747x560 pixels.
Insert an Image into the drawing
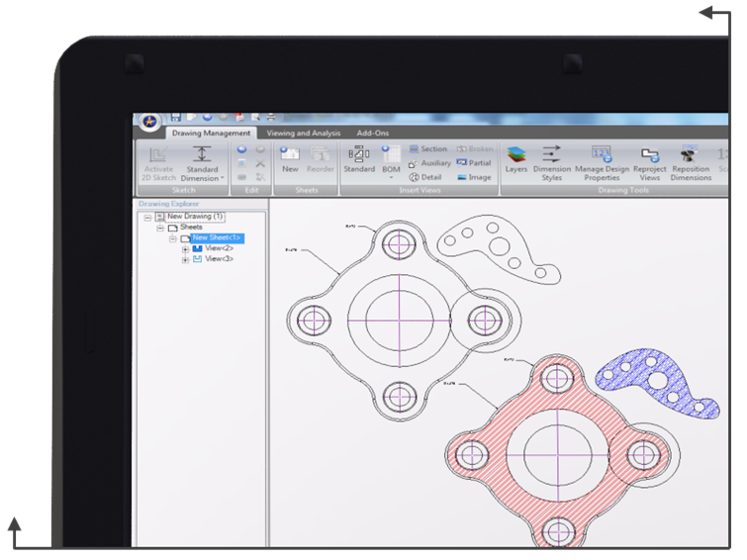(474, 177)
